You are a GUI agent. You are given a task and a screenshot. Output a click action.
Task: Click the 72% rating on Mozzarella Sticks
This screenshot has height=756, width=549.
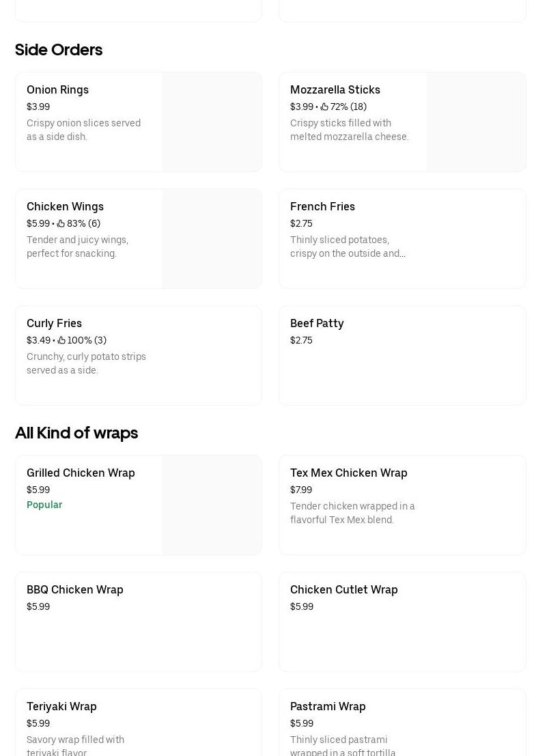[x=339, y=107]
